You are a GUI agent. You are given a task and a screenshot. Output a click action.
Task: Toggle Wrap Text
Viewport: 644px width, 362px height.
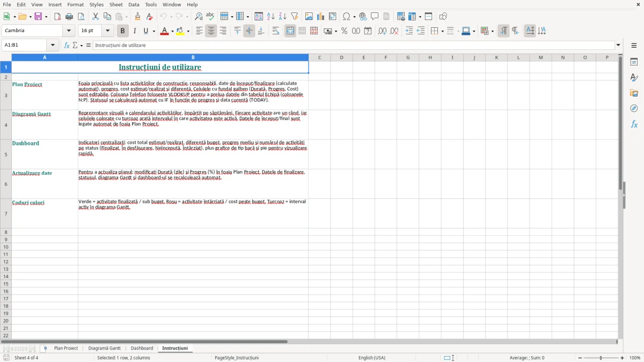tap(276, 31)
